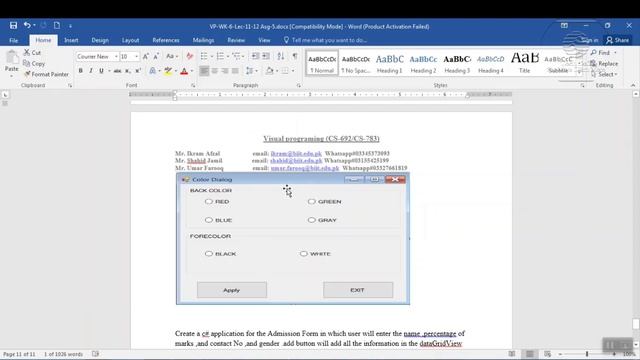
Task: Click the Share button
Action: (x=617, y=40)
